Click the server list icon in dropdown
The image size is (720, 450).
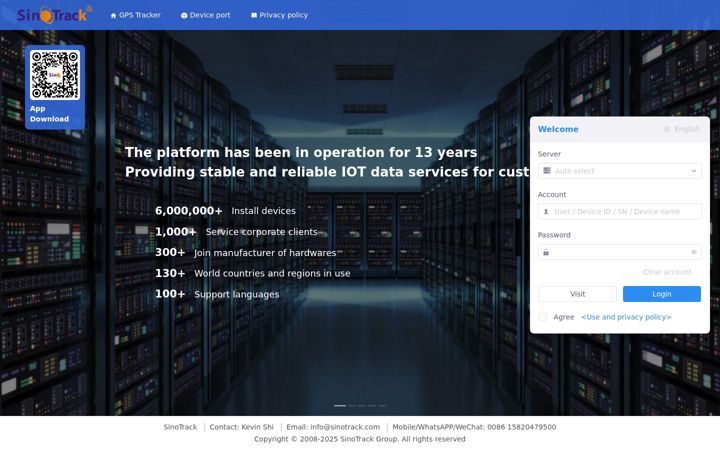(x=546, y=171)
